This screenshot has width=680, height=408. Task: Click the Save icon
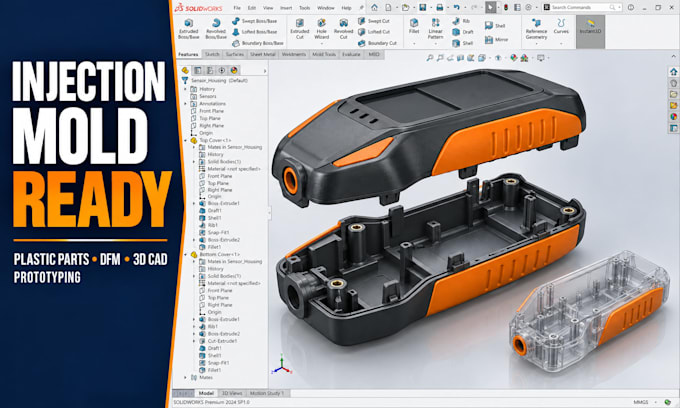422,7
